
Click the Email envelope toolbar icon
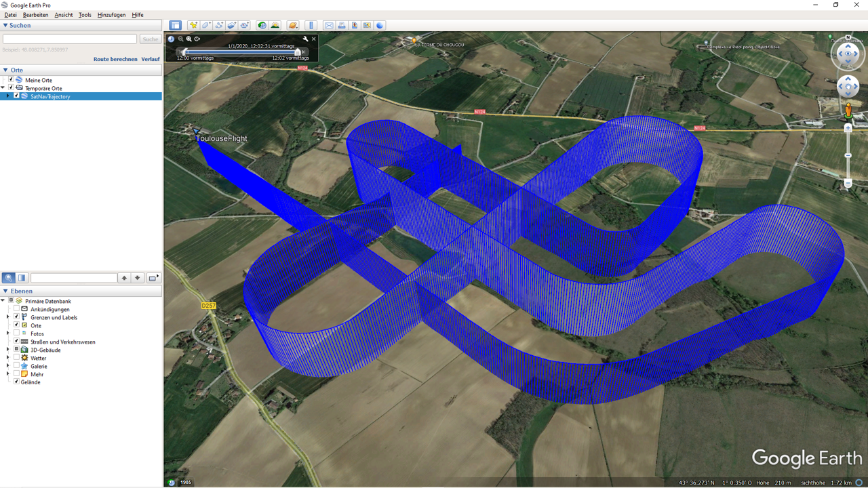[329, 26]
